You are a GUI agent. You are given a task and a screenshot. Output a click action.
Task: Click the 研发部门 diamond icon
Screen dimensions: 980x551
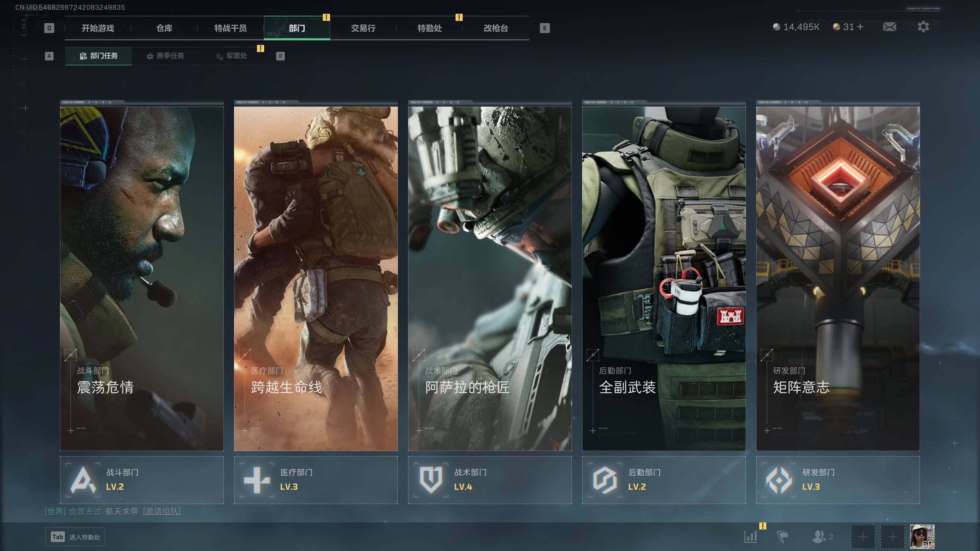coord(779,480)
